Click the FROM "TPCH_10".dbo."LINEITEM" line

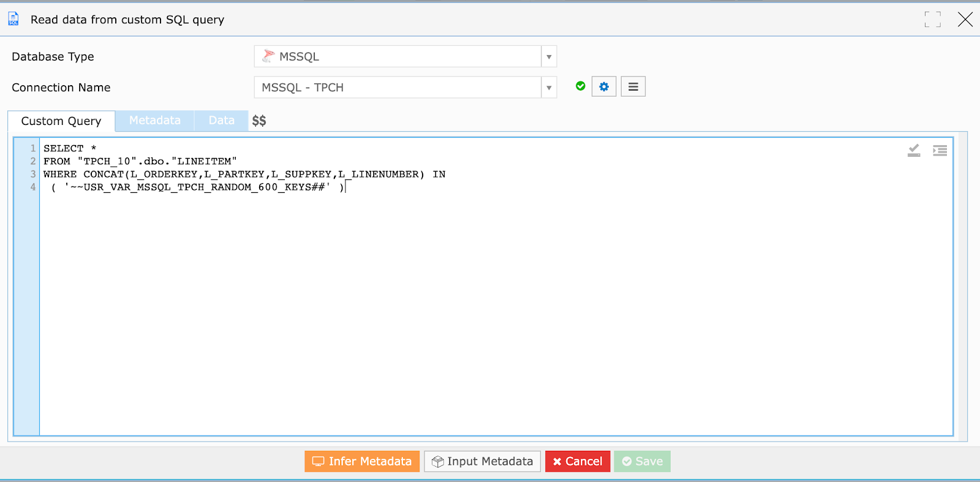click(140, 161)
